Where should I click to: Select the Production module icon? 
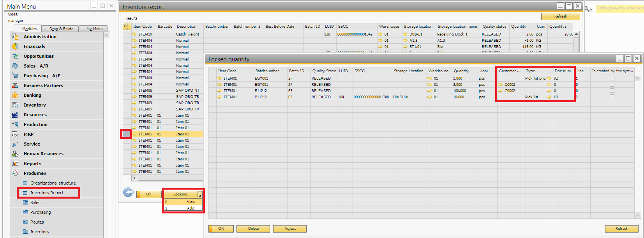(x=15, y=124)
